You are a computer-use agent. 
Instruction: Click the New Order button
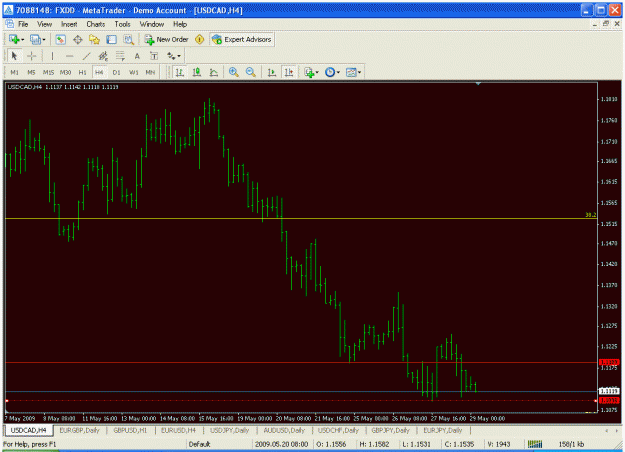(167, 39)
